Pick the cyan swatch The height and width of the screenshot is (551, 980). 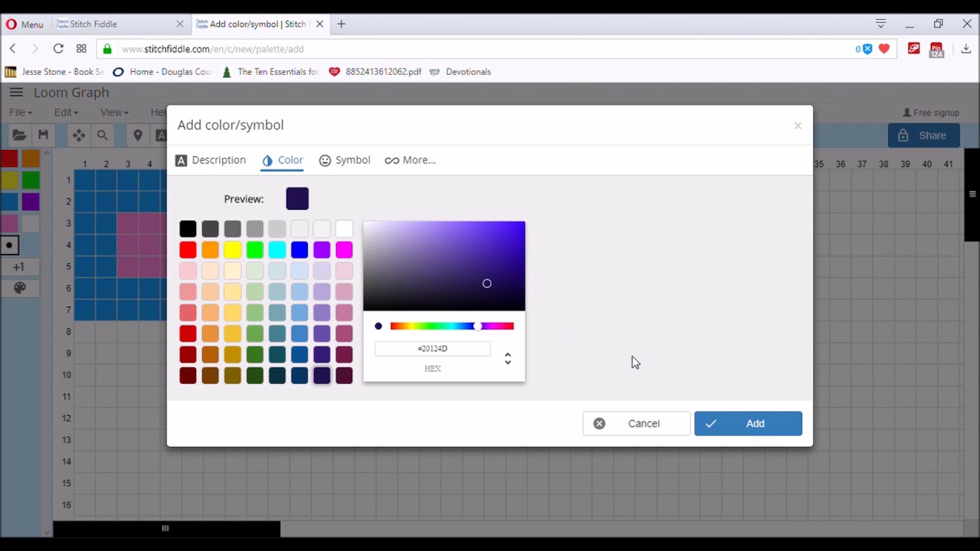(x=277, y=249)
